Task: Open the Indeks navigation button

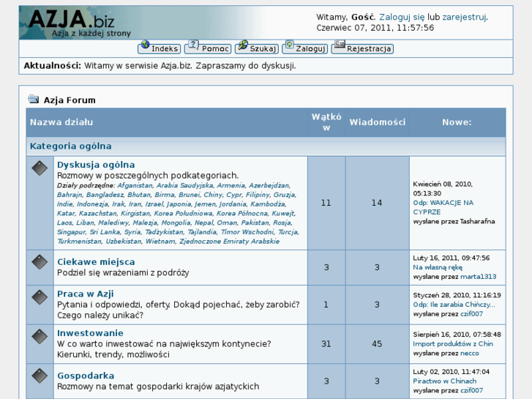Action: [159, 48]
